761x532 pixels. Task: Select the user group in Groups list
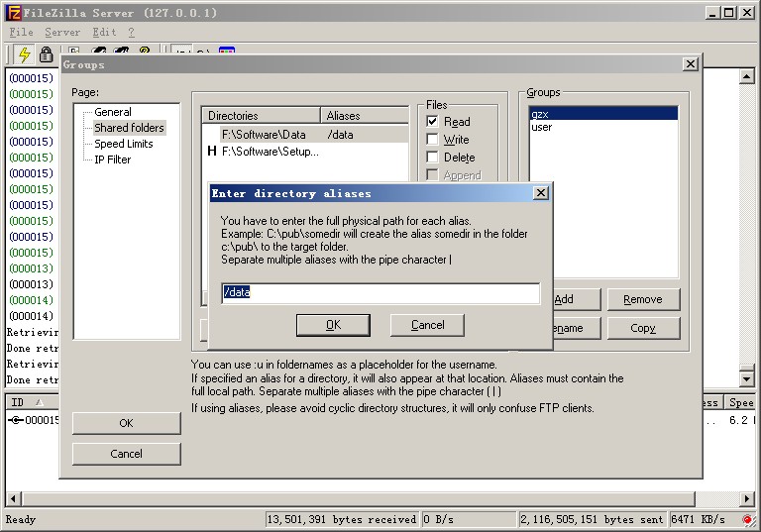(603, 127)
